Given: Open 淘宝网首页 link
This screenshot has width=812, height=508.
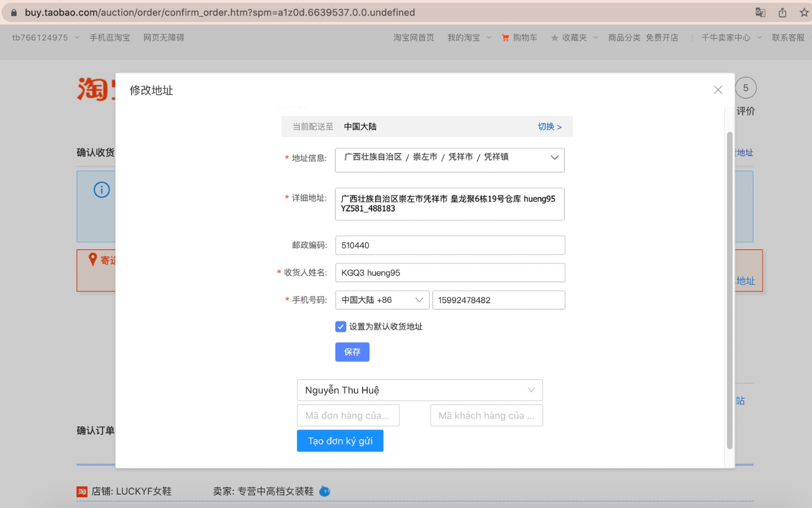Looking at the screenshot, I should pyautogui.click(x=414, y=37).
